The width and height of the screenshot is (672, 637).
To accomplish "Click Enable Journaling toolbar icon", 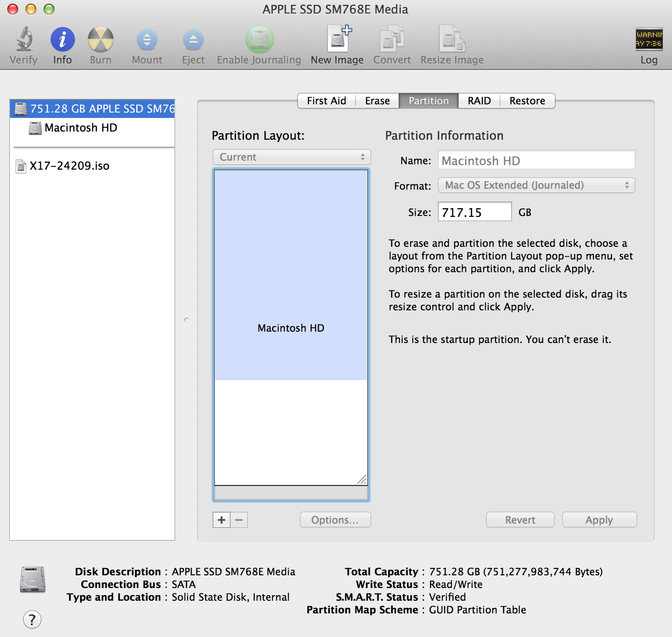I will 259,39.
